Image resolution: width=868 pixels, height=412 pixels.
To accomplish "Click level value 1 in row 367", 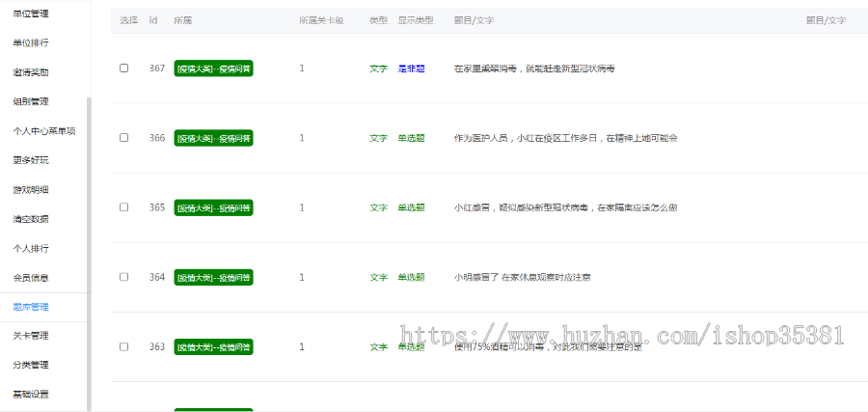I will point(302,69).
